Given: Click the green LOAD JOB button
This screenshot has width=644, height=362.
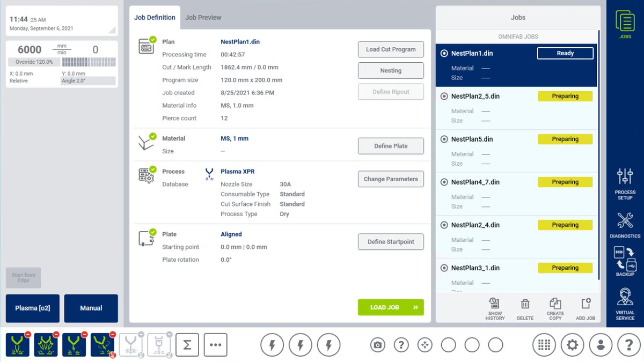Looking at the screenshot, I should pyautogui.click(x=391, y=307).
